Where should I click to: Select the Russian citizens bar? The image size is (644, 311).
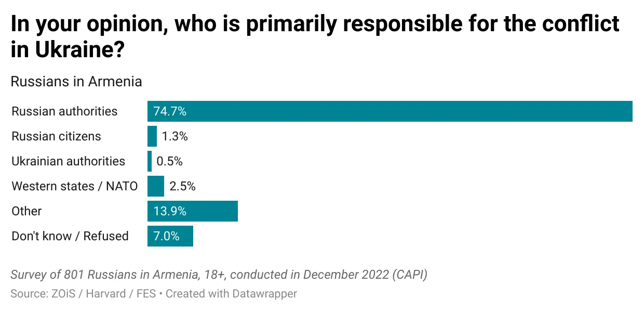tap(152, 136)
